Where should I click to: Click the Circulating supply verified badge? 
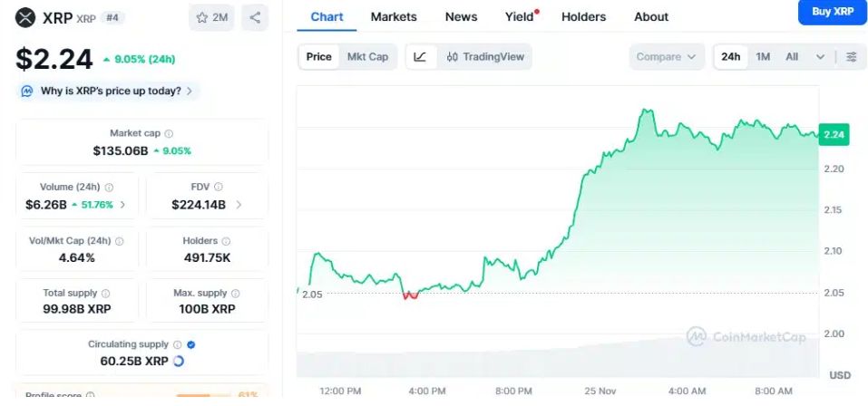pos(190,344)
